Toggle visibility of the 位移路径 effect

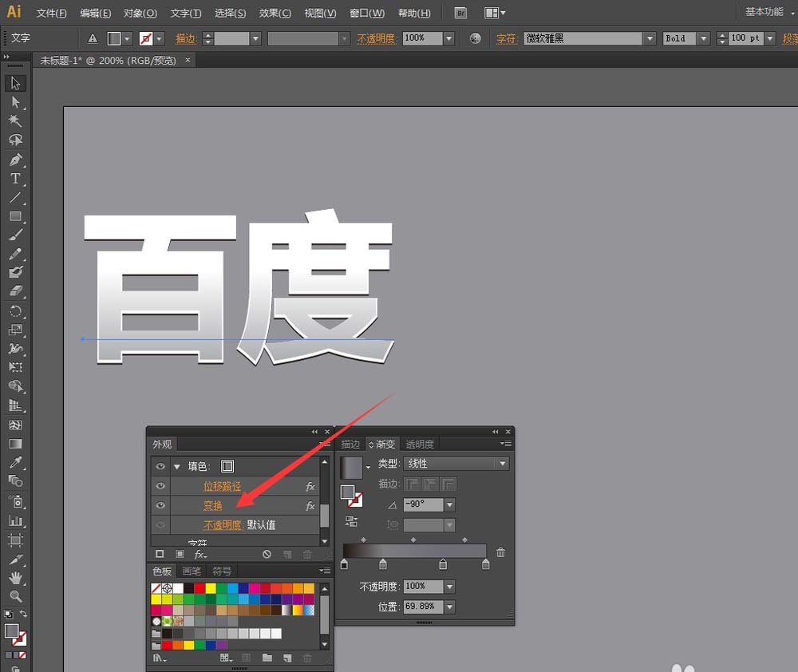pyautogui.click(x=160, y=486)
